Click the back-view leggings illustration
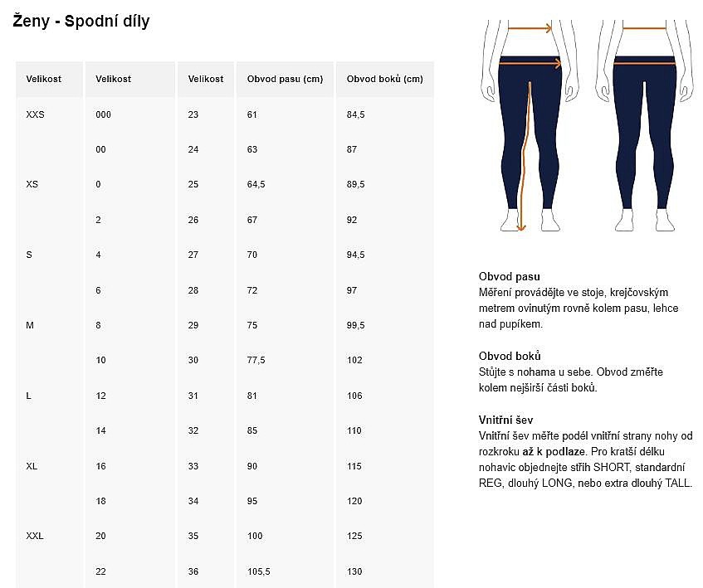 tap(644, 126)
